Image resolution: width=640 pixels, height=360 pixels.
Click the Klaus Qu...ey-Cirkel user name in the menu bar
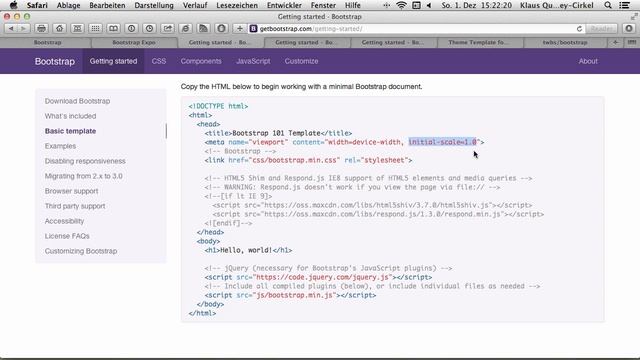(x=557, y=5)
